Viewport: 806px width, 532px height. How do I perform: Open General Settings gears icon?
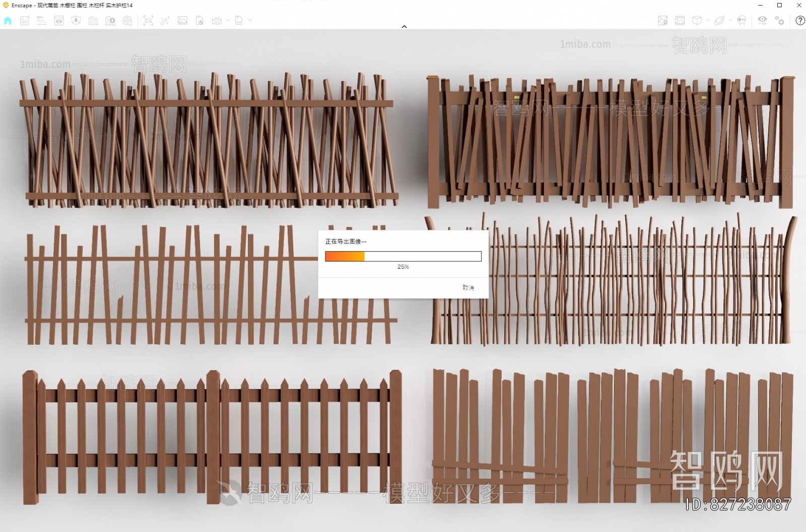779,21
